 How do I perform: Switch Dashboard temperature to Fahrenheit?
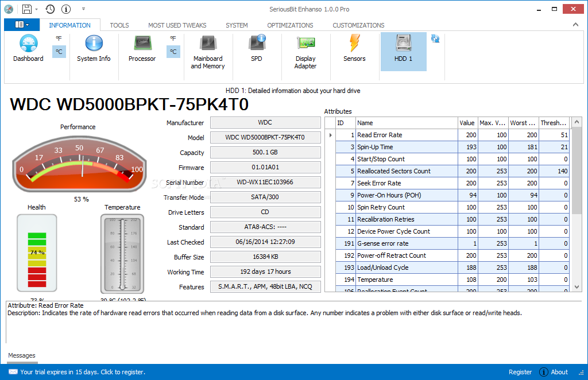(59, 38)
